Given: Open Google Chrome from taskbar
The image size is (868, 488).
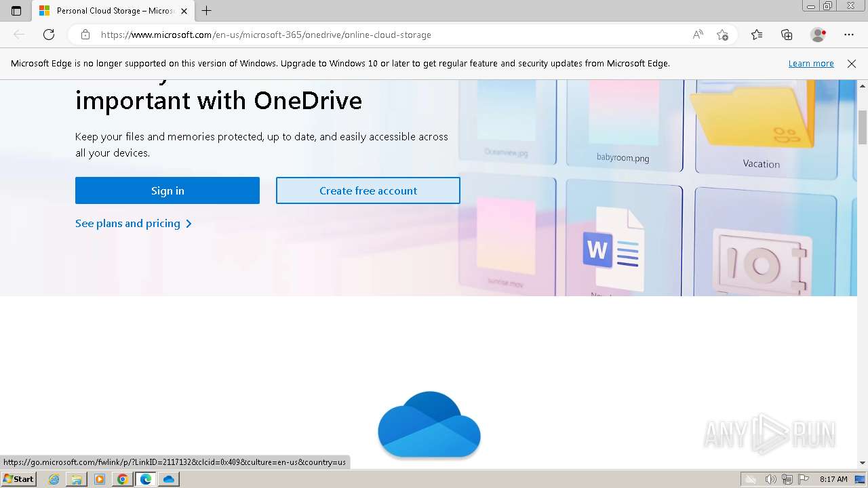Looking at the screenshot, I should pos(123,479).
